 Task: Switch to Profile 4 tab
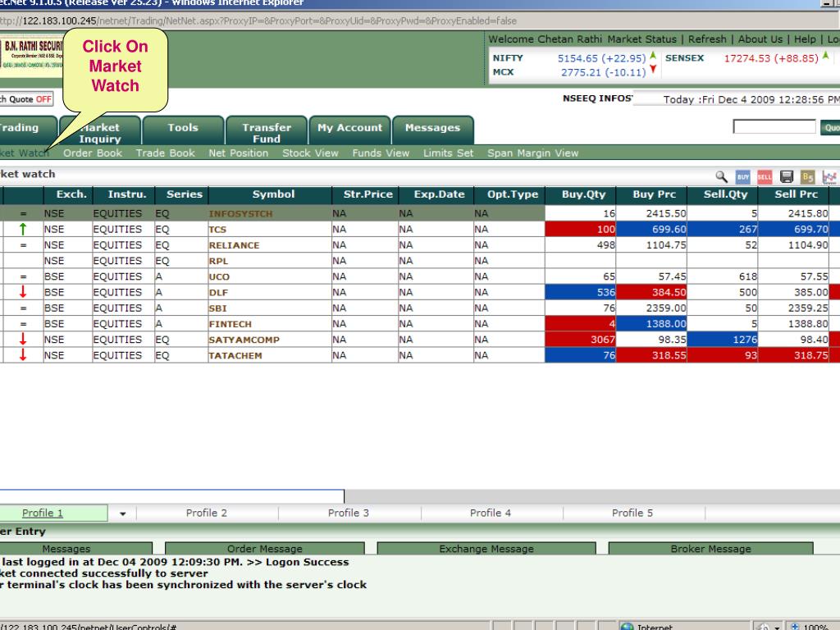coord(491,514)
